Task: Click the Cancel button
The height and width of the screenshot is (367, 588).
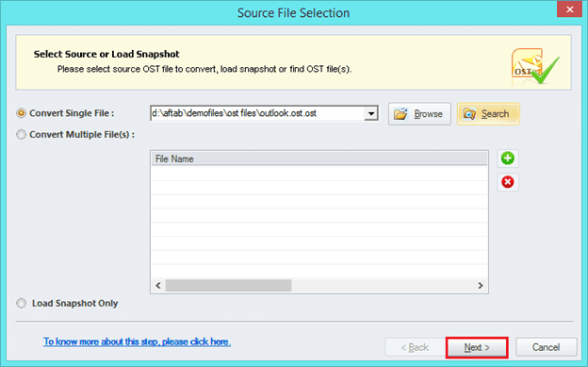Action: click(x=546, y=347)
